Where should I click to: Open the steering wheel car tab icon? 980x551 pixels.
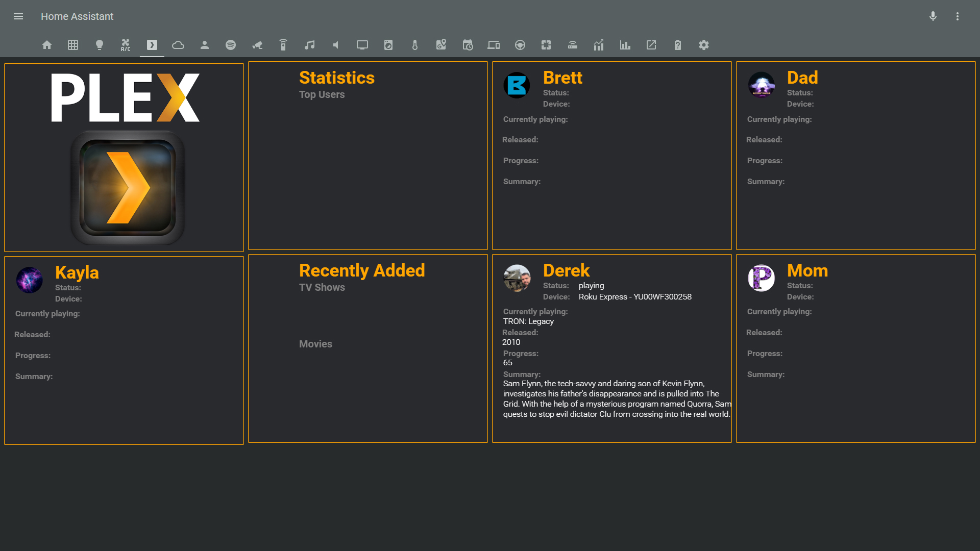(520, 45)
